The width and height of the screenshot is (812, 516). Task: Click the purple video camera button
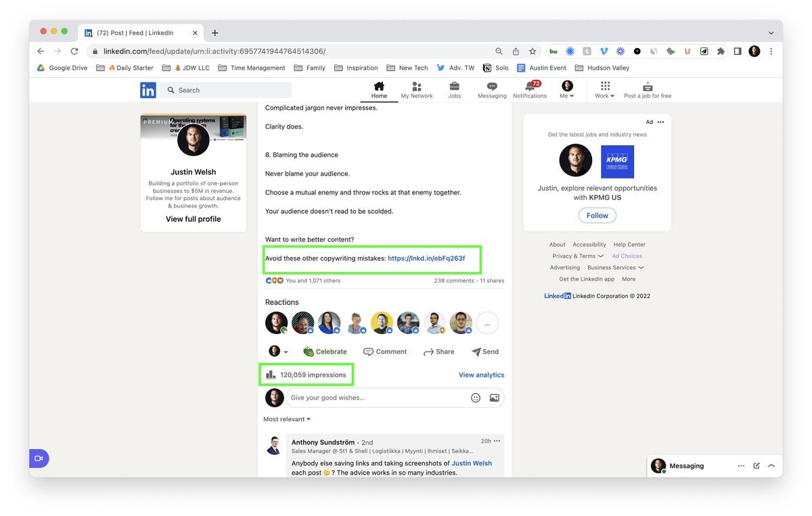pyautogui.click(x=39, y=459)
